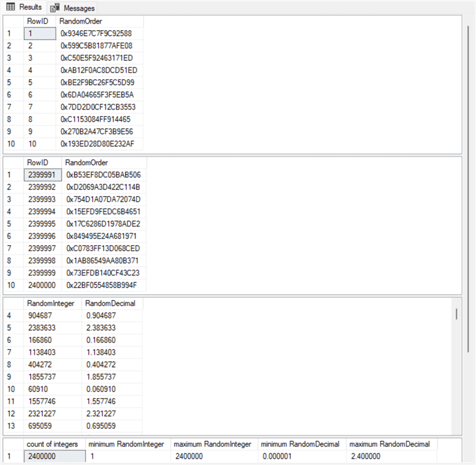Click the RowID header above 2399991

click(37, 163)
